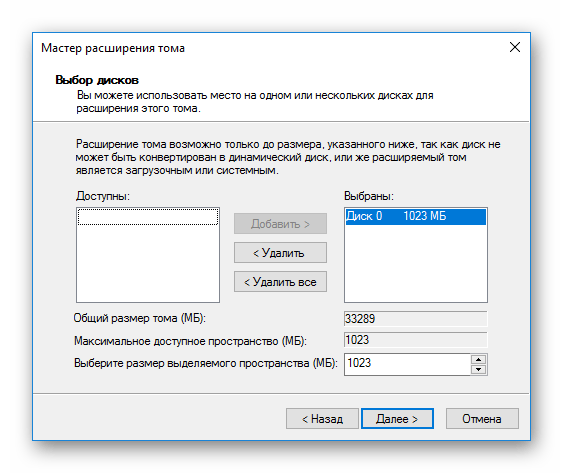The image size is (563, 473).
Task: Click the disabled Добавить > button
Action: pos(280,224)
